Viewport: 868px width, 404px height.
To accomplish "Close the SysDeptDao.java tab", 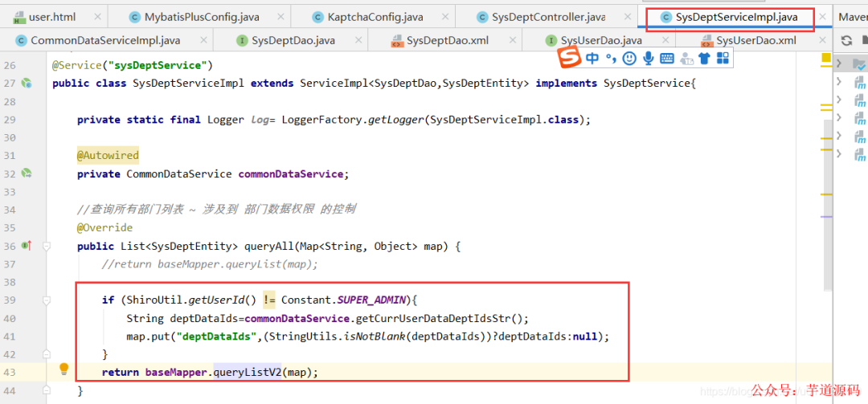I will (x=359, y=40).
